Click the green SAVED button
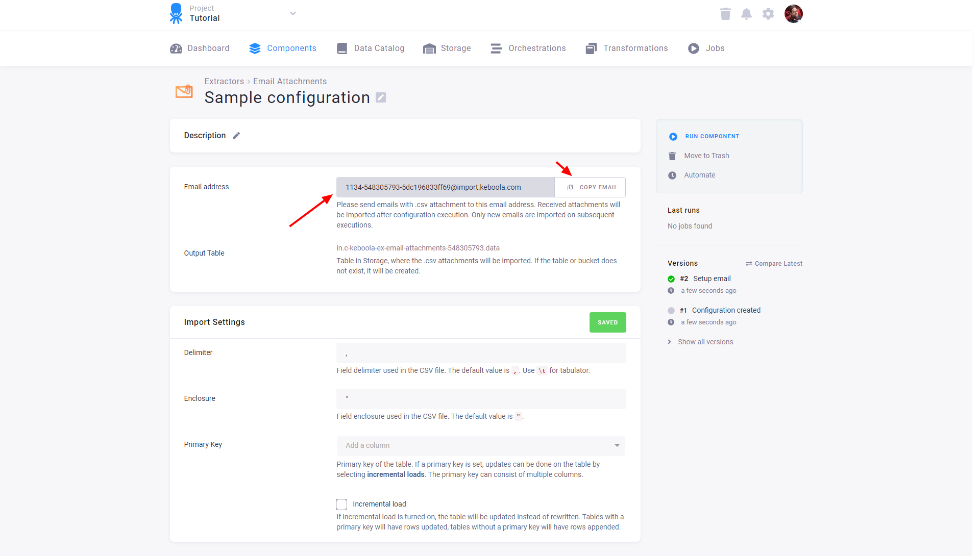Screen dimensions: 980x556 pos(607,322)
